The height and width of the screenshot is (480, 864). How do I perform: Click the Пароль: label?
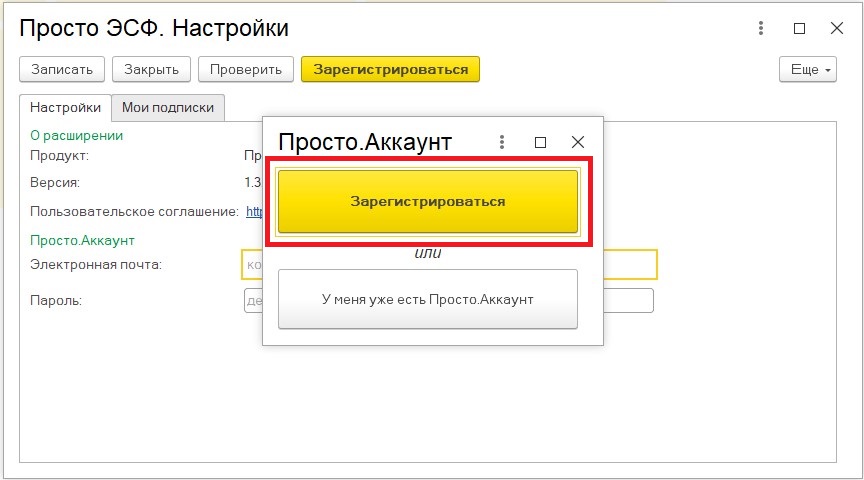pos(56,301)
